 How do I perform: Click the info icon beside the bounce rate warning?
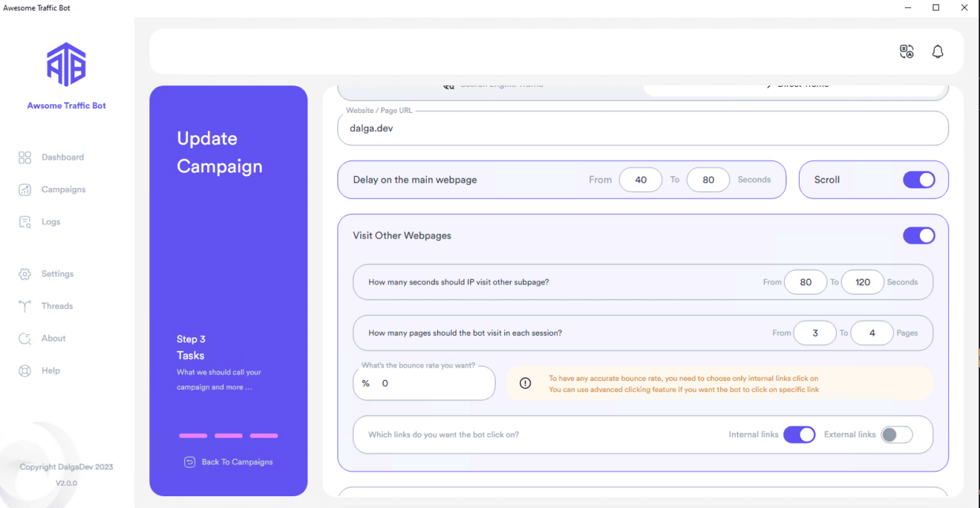(x=526, y=383)
